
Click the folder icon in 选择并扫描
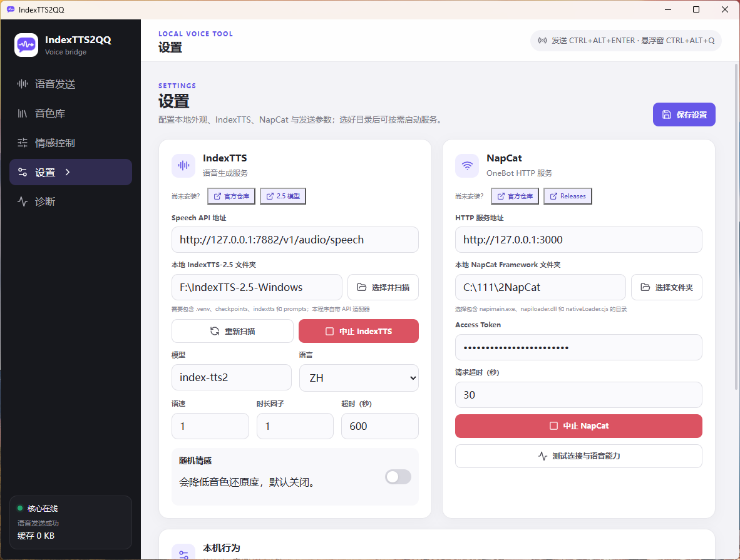pos(361,287)
